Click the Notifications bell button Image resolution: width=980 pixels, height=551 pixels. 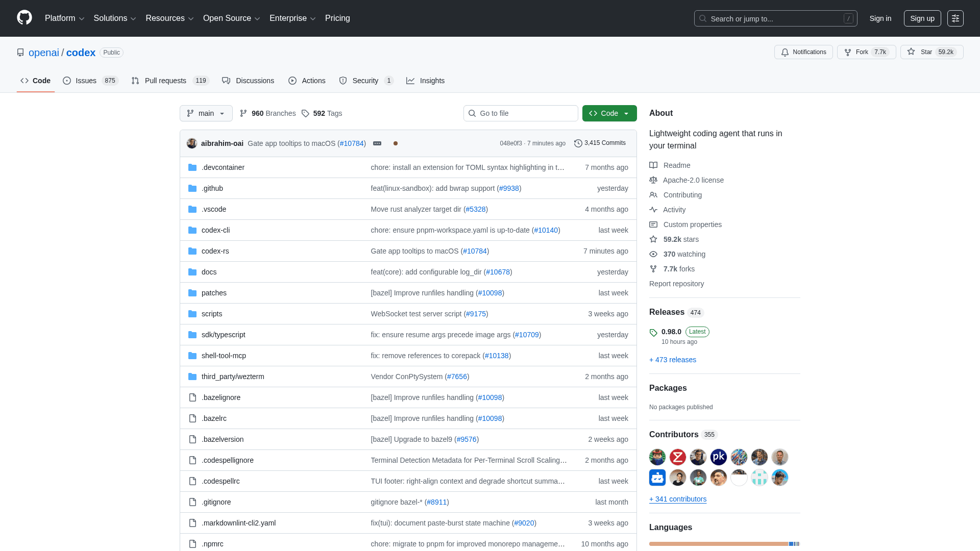pos(803,52)
